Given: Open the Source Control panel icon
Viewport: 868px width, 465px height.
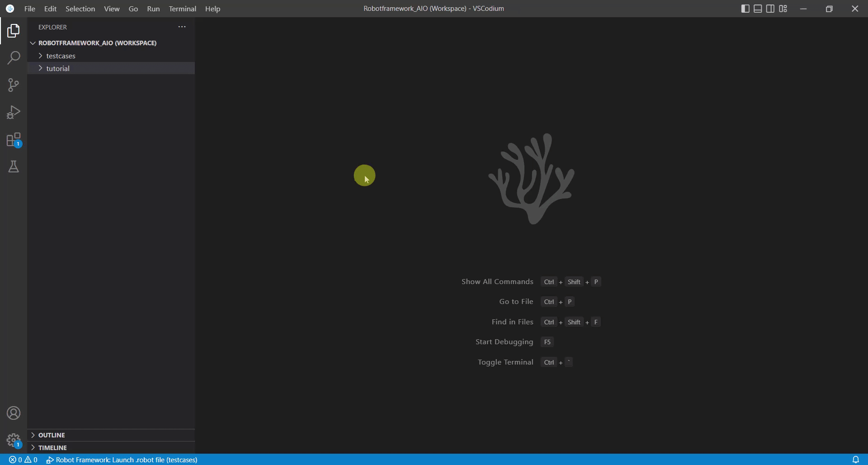Looking at the screenshot, I should click(x=14, y=85).
